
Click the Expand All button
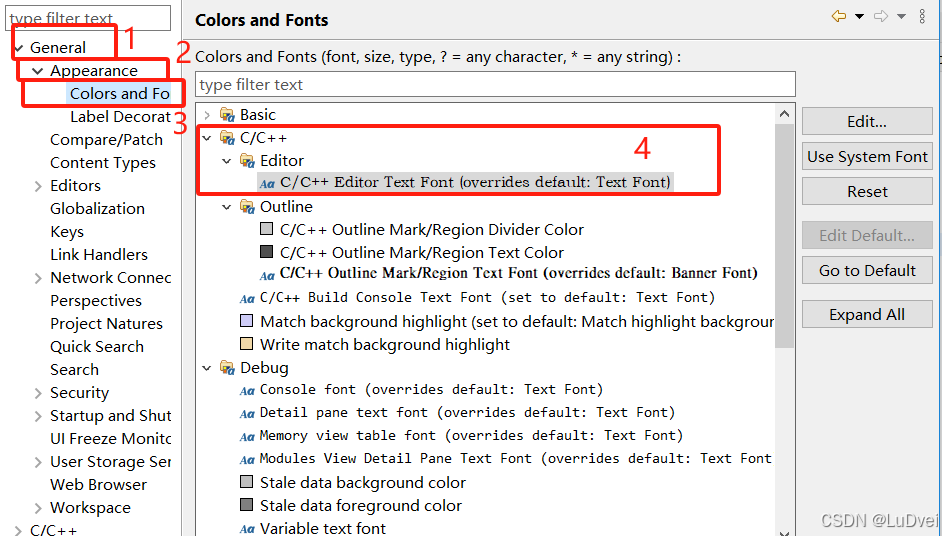click(867, 315)
